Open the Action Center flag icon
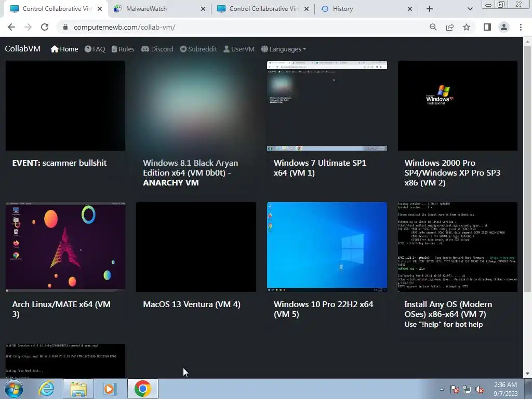 [455, 389]
